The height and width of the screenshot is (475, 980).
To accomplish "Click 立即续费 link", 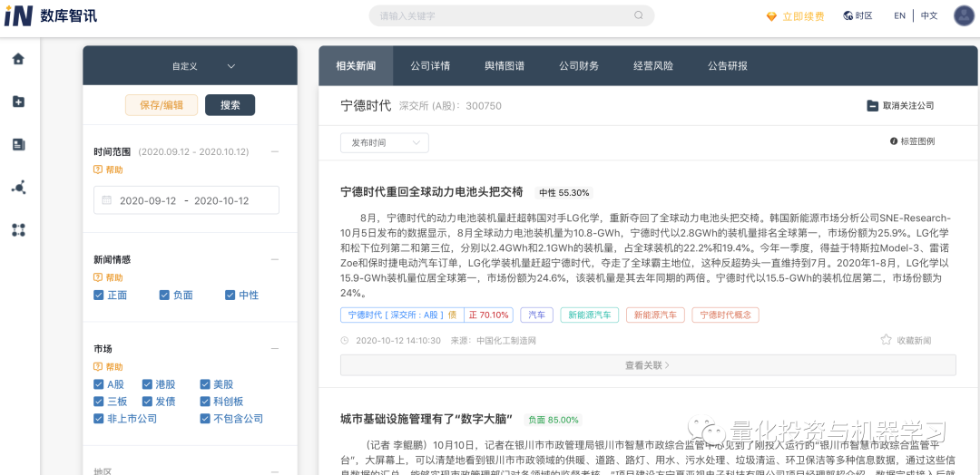I will click(x=803, y=16).
